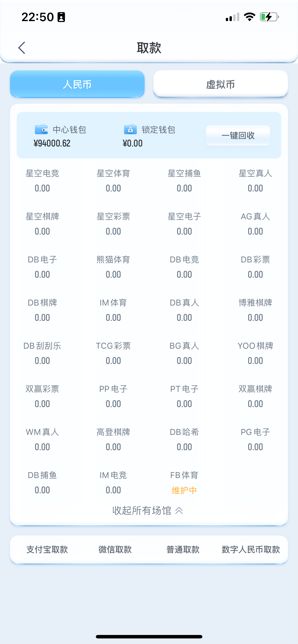Tap the back arrow icon
This screenshot has height=644, width=298.
22,48
